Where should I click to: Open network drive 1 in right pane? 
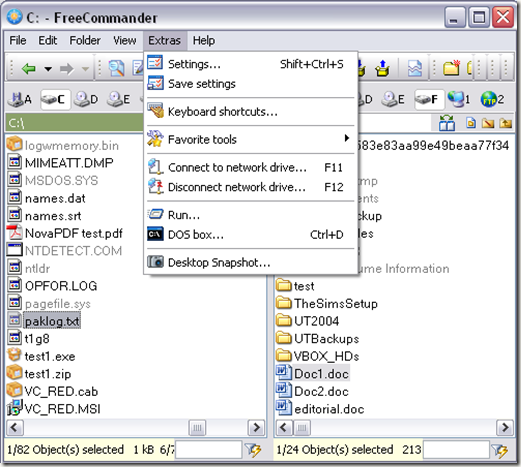(x=459, y=99)
